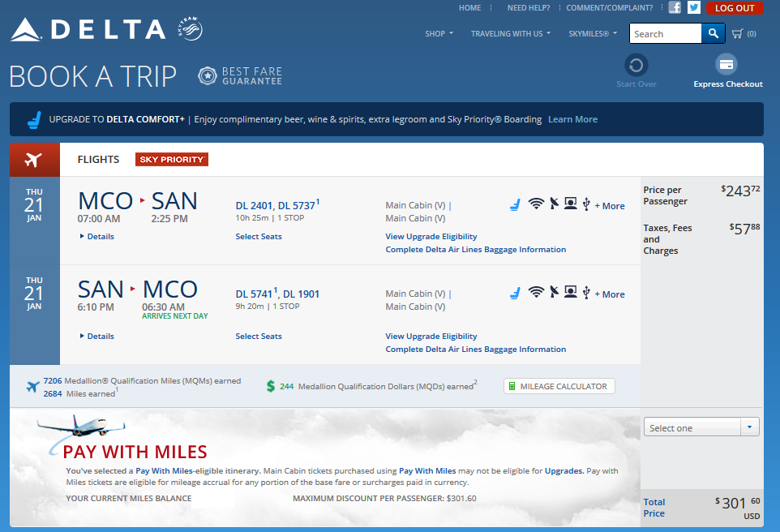The image size is (780, 532).
Task: Open the SkyMiles menu
Action: point(592,34)
